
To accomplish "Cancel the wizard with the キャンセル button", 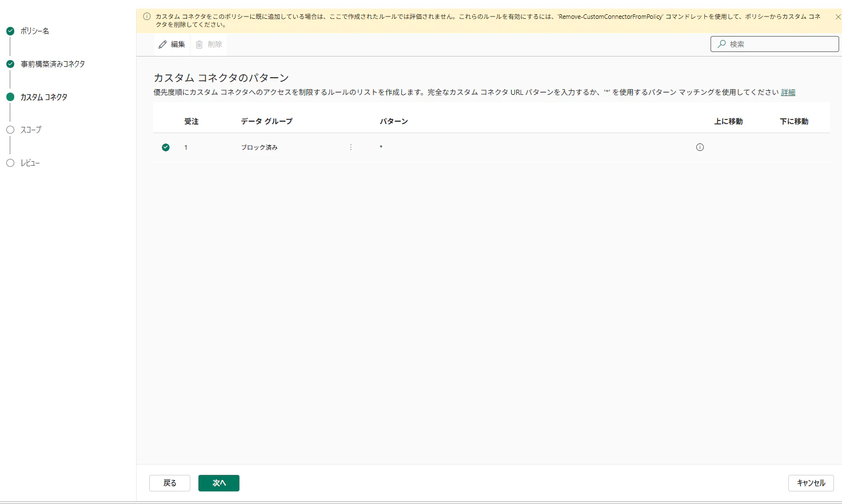I will [x=810, y=483].
